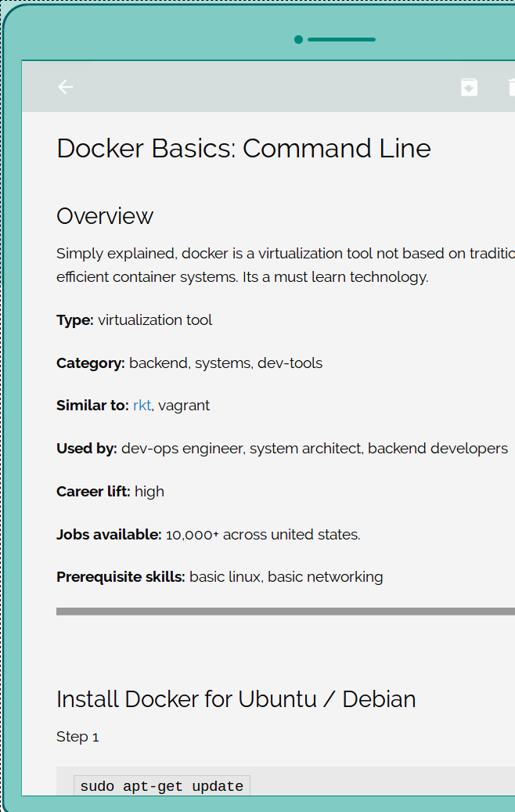Viewport: 515px width, 812px height.
Task: Click the Category: backend, systems, dev-tools line
Action: 189,363
